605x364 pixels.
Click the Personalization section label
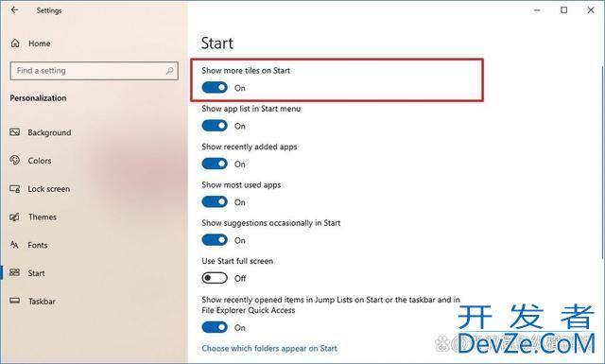(38, 98)
